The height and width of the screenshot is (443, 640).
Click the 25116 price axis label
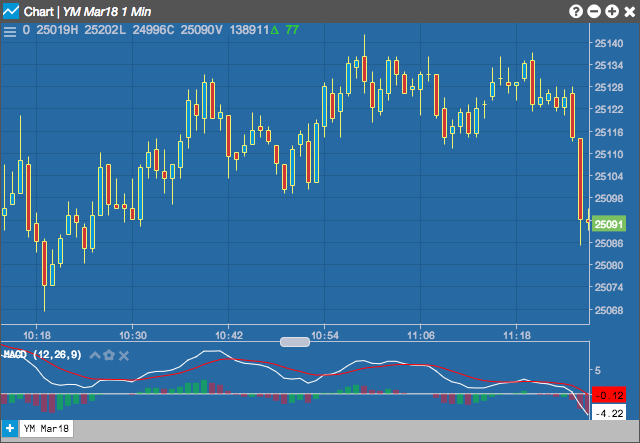pyautogui.click(x=609, y=132)
